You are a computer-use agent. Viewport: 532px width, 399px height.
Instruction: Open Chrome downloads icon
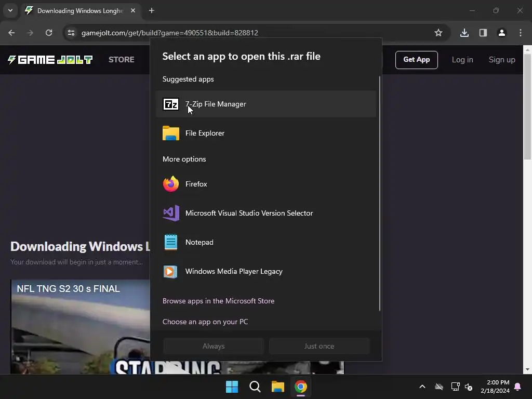(464, 33)
